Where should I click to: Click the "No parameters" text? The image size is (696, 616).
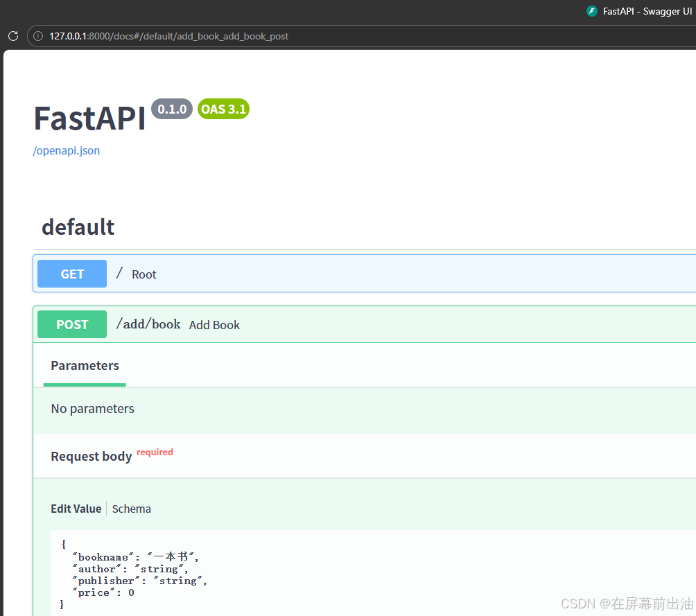coord(92,409)
